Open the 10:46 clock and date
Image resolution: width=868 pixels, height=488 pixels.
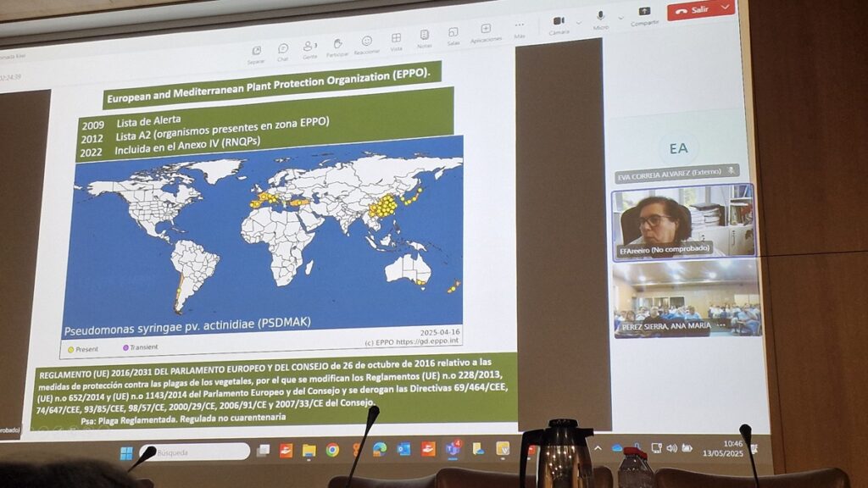tap(723, 448)
